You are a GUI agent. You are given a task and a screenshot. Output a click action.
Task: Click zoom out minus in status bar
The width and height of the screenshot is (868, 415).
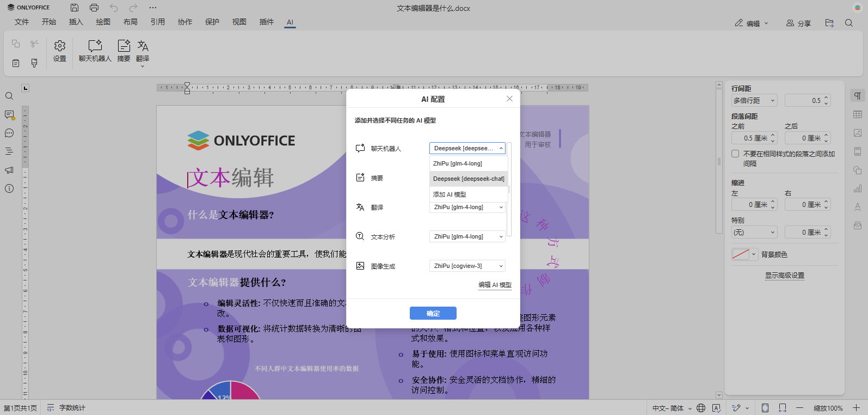tap(799, 408)
